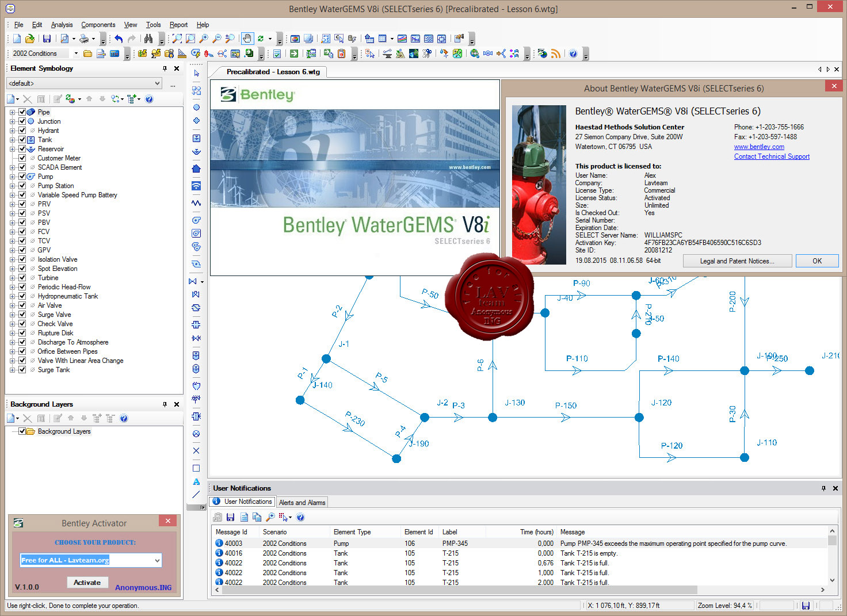Select the Pan hand tool
Viewport: 847px width, 616px height.
point(247,39)
